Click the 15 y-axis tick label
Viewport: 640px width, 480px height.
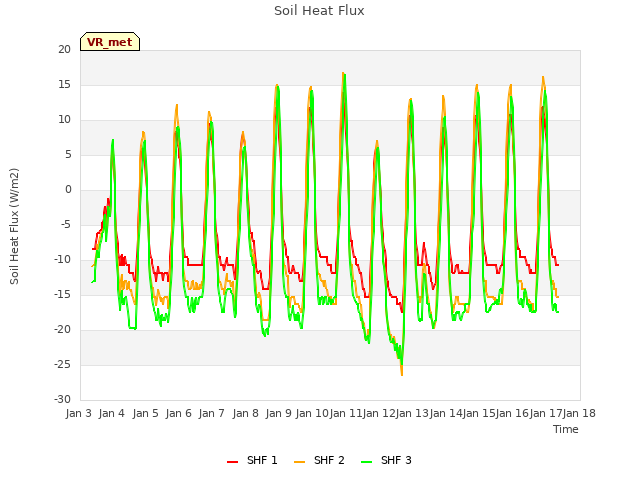pos(64,84)
